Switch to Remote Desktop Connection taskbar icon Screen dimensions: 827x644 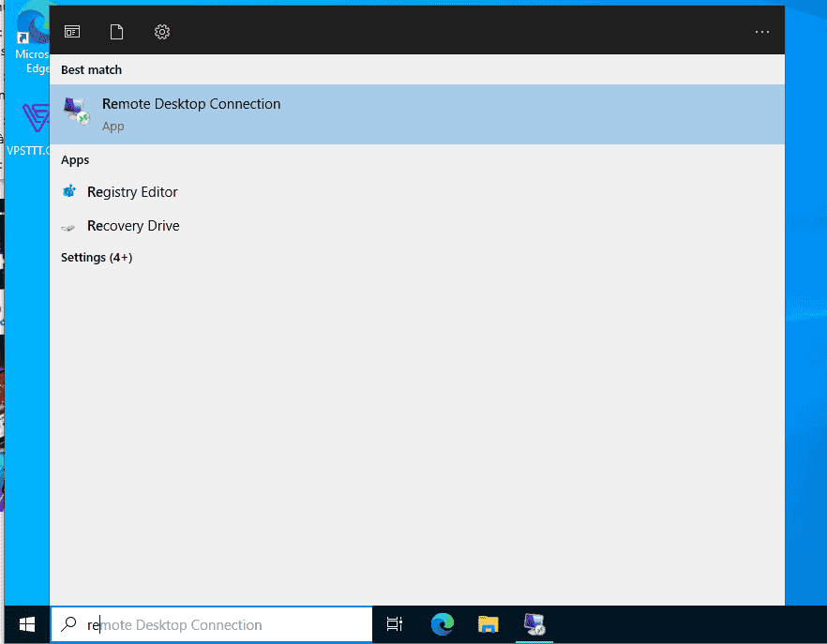click(534, 624)
